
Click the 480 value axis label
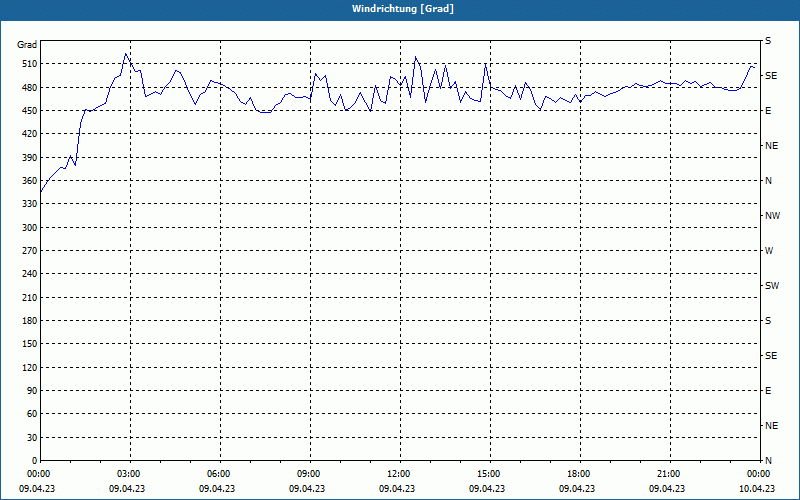(30, 88)
